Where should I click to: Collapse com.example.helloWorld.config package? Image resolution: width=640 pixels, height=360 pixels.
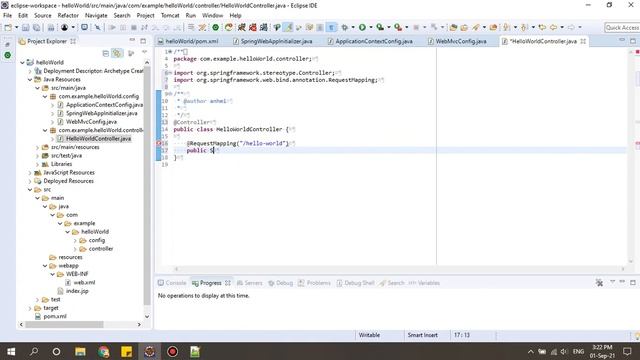pyautogui.click(x=45, y=96)
